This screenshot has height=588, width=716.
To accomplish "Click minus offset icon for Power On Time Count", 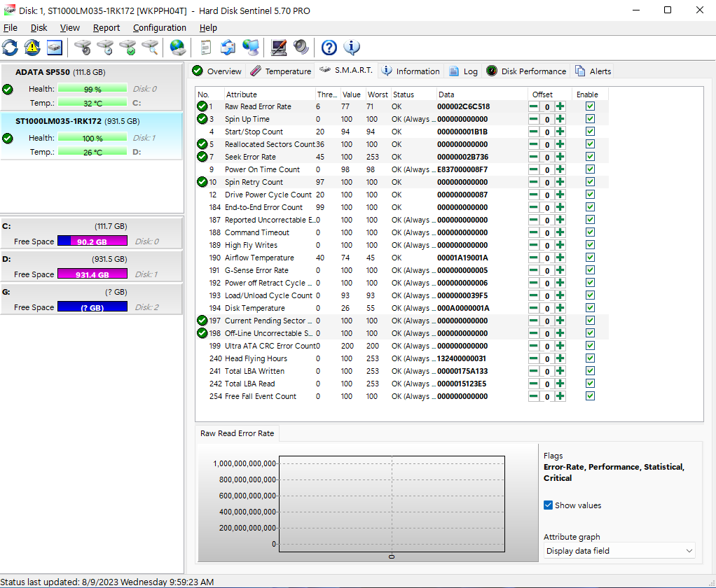I will tap(533, 169).
